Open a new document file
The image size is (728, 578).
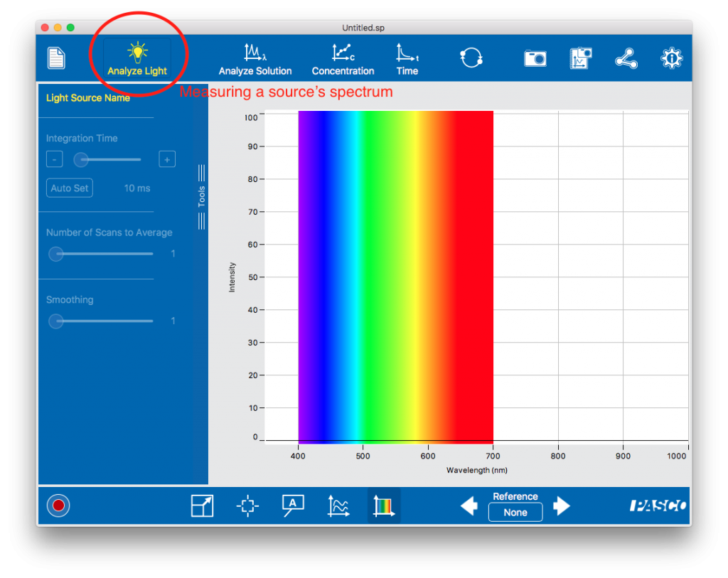56,58
